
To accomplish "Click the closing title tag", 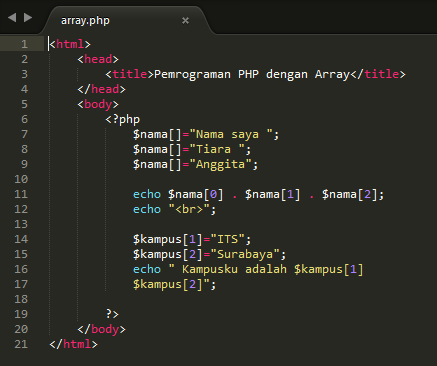I will [x=378, y=74].
